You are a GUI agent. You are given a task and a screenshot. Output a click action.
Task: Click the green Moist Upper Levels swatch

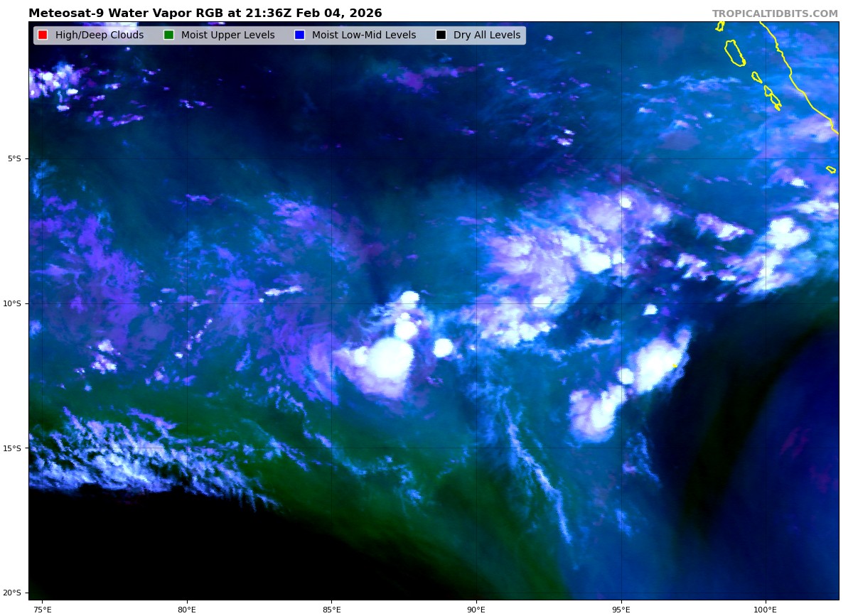pyautogui.click(x=168, y=36)
